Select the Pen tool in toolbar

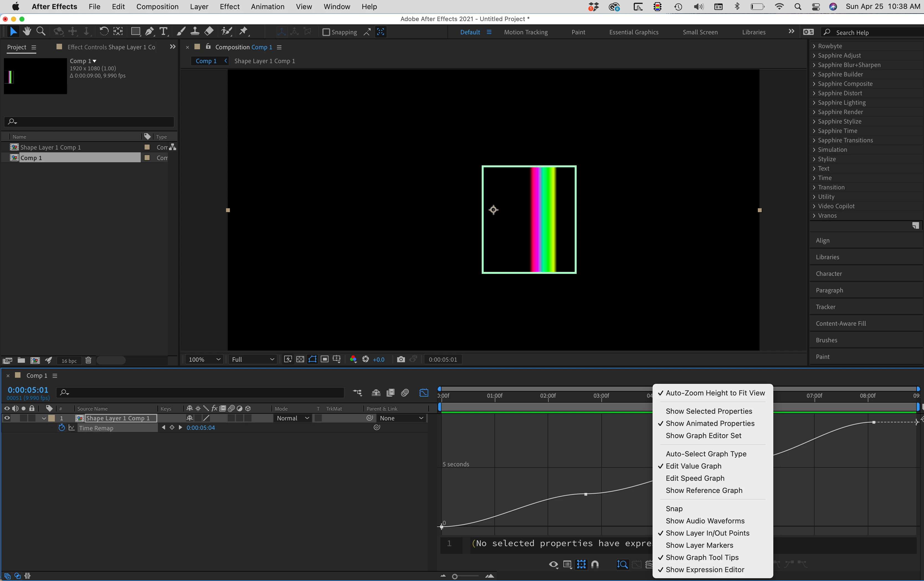click(x=150, y=32)
